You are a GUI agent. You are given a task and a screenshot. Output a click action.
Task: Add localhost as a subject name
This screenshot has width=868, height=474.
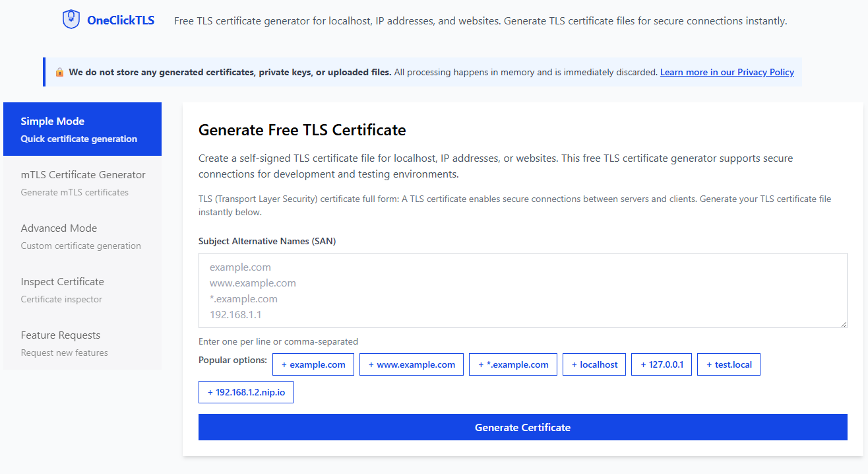(594, 364)
